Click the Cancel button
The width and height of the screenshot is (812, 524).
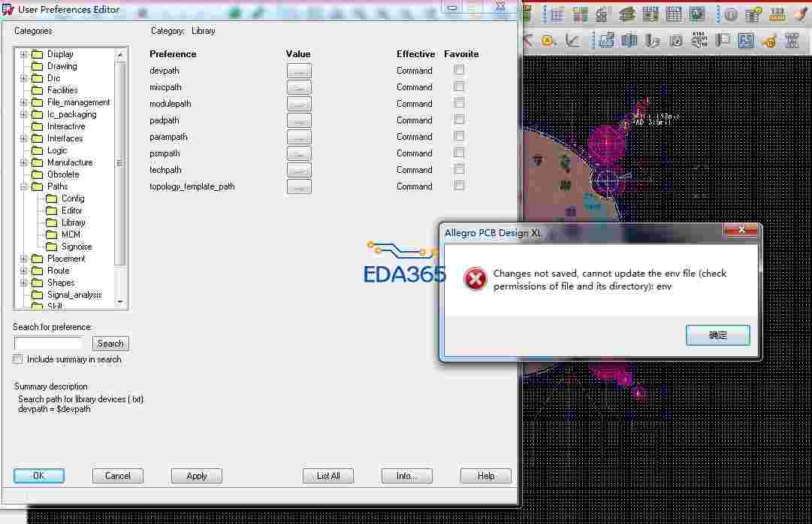[117, 476]
